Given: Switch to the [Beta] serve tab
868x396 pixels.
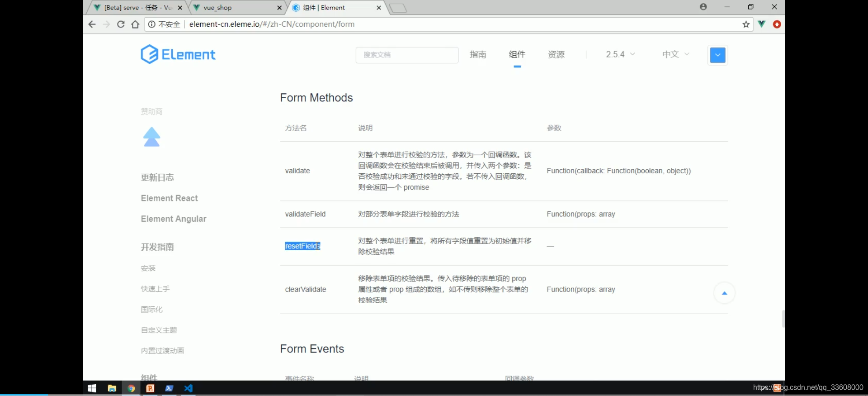Looking at the screenshot, I should (x=138, y=8).
